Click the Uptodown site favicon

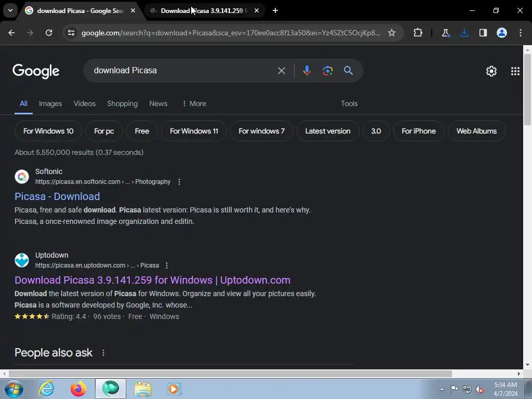pyautogui.click(x=22, y=260)
